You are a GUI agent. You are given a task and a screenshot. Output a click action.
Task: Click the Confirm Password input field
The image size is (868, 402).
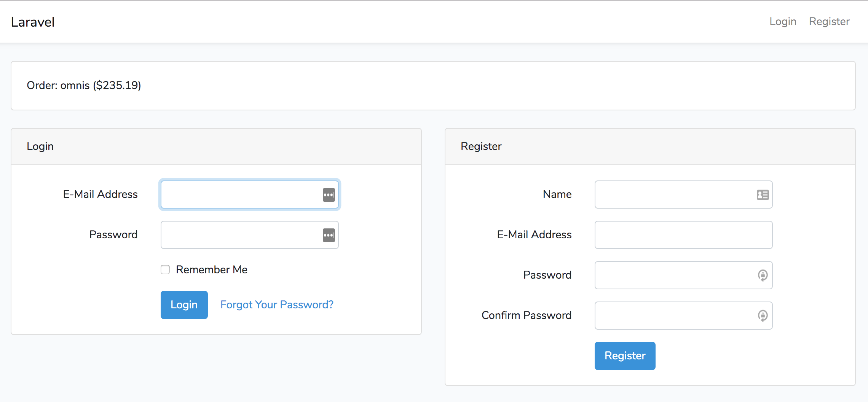coord(683,316)
